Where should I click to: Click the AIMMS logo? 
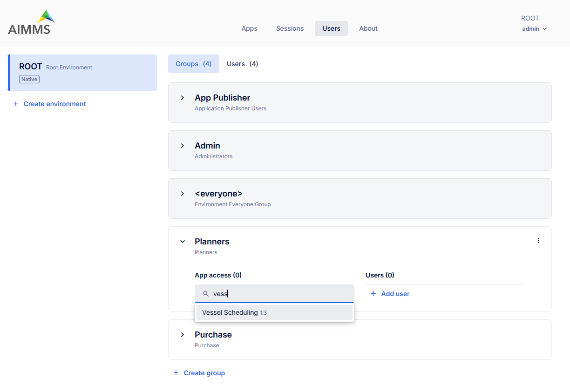coord(32,23)
